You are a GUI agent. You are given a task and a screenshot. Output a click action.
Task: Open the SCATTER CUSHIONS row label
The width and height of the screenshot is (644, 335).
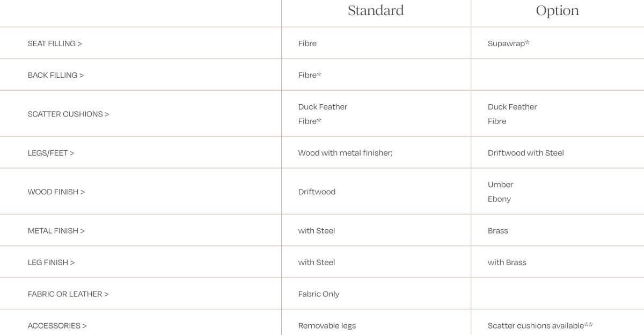tap(68, 114)
